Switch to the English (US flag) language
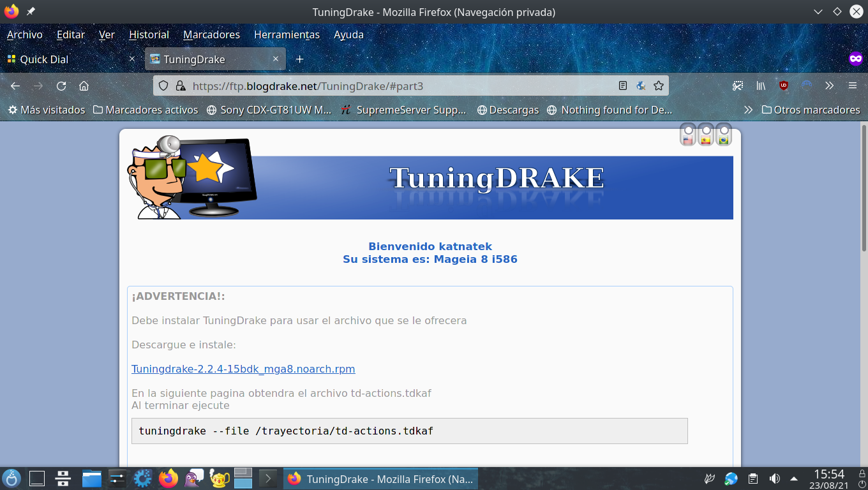868x490 pixels. pyautogui.click(x=688, y=134)
